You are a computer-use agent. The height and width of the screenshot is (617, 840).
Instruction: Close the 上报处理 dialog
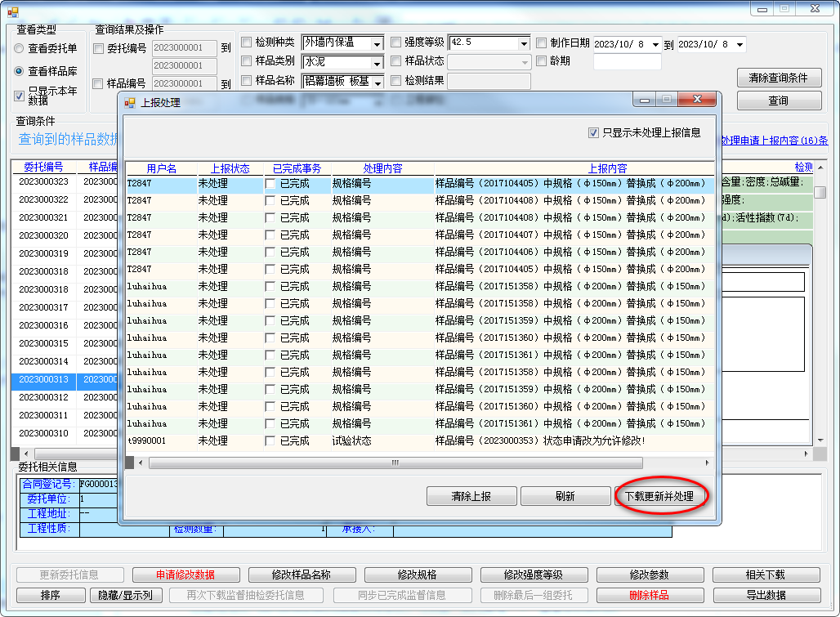coord(697,100)
